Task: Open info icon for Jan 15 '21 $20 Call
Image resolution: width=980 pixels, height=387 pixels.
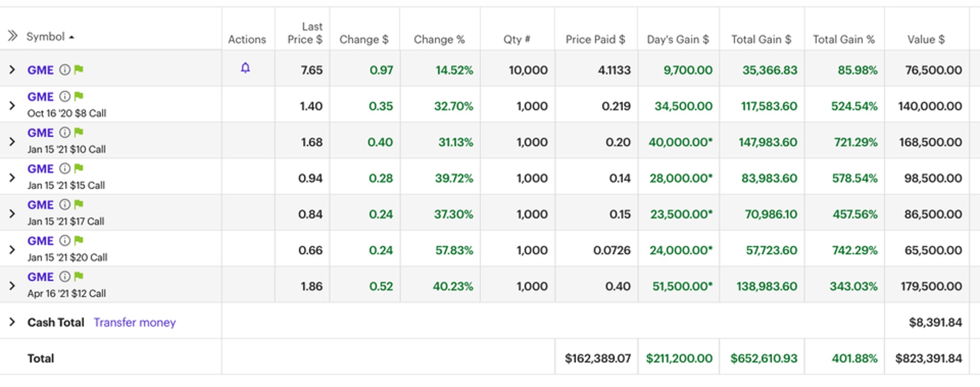Action: 65,240
